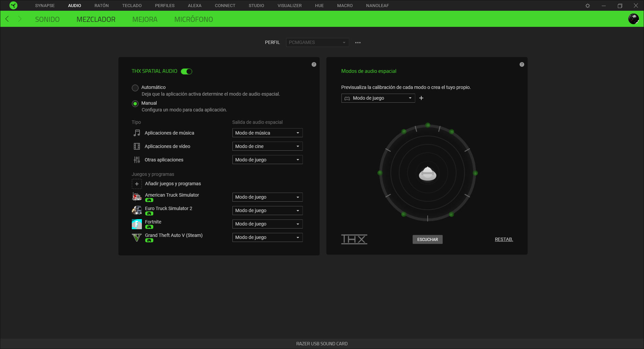Select the Automático radio button
The height and width of the screenshot is (349, 644).
pyautogui.click(x=135, y=88)
